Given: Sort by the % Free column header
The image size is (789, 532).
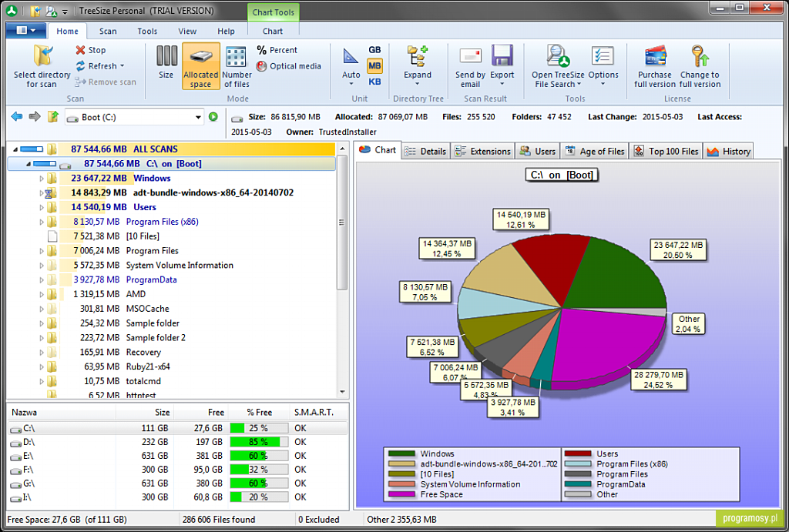Looking at the screenshot, I should tap(259, 413).
